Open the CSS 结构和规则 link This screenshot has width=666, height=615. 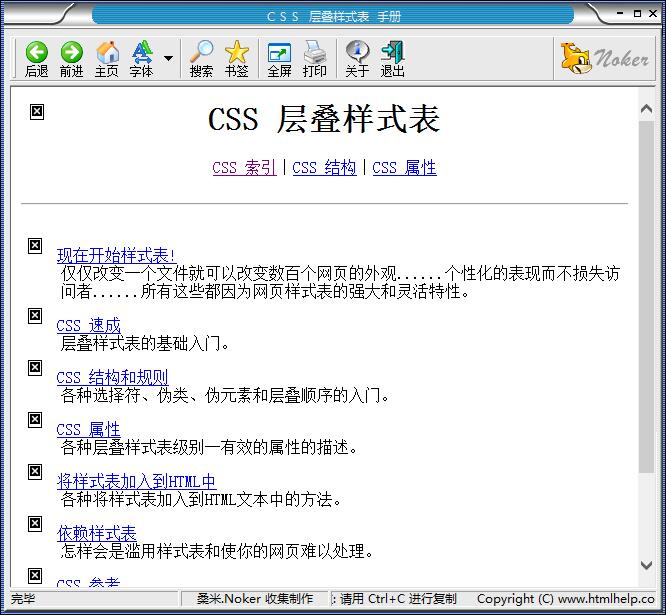(x=113, y=377)
